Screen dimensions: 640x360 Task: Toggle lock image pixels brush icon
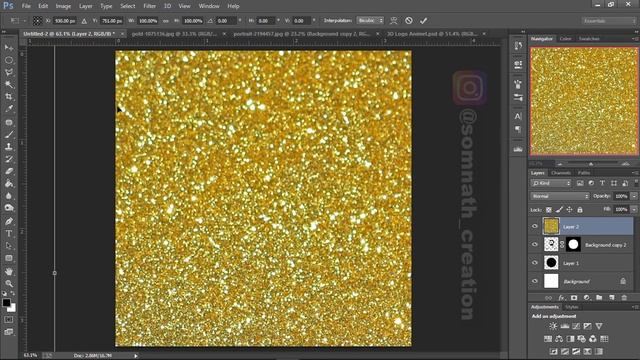[x=559, y=210]
